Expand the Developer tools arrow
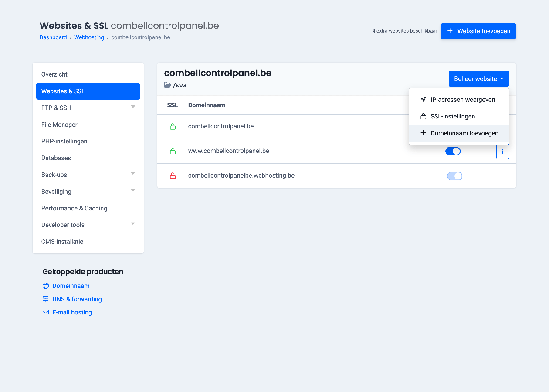Viewport: 549px width, 392px height. pos(133,224)
